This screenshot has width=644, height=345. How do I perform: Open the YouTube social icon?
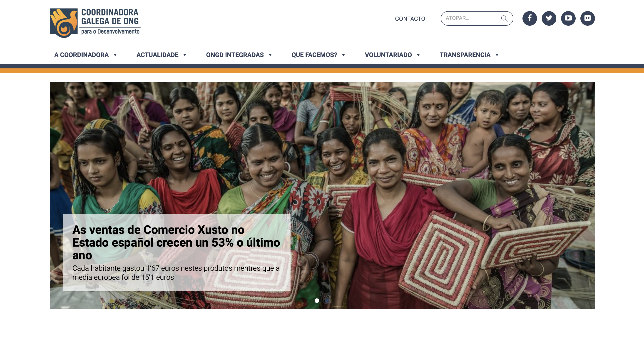point(568,18)
